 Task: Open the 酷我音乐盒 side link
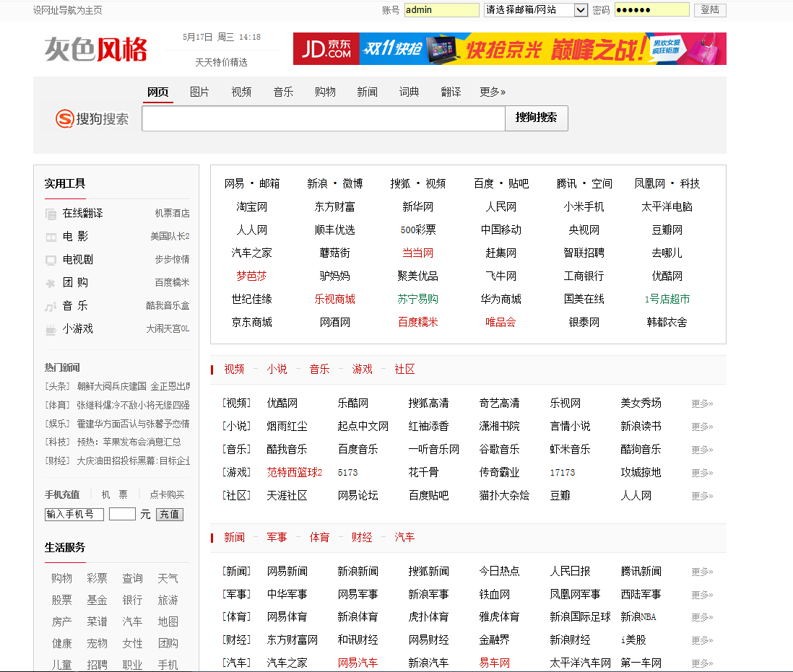(x=168, y=306)
